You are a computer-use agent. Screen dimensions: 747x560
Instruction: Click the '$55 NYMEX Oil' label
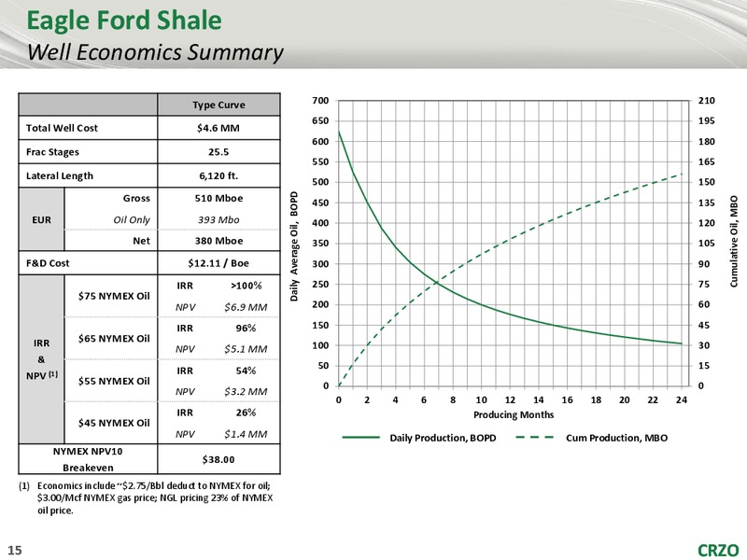tap(114, 381)
